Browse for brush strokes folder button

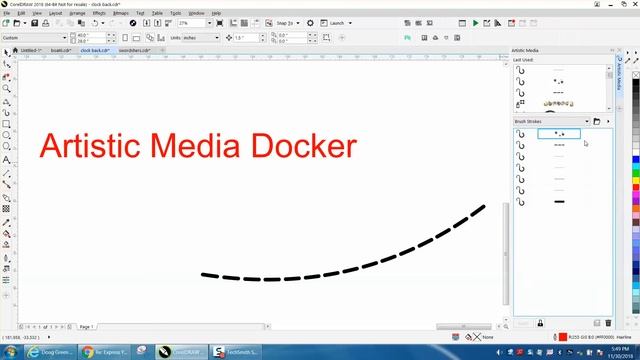pos(597,122)
